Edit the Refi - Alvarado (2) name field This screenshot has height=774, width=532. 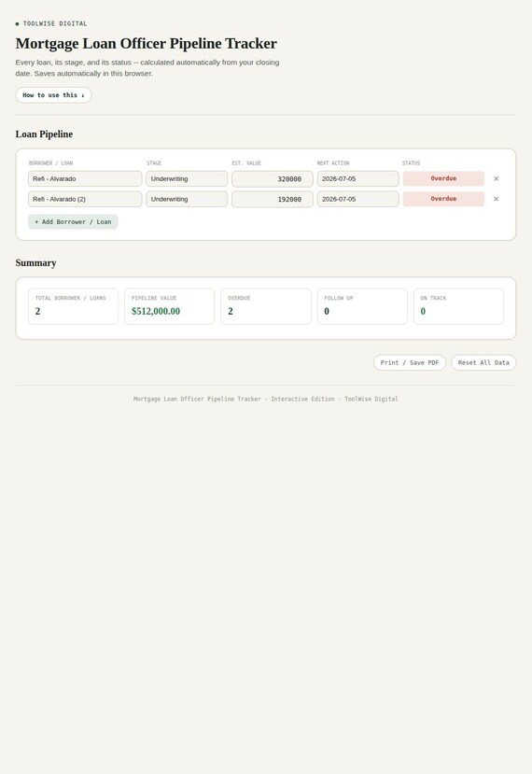click(85, 199)
